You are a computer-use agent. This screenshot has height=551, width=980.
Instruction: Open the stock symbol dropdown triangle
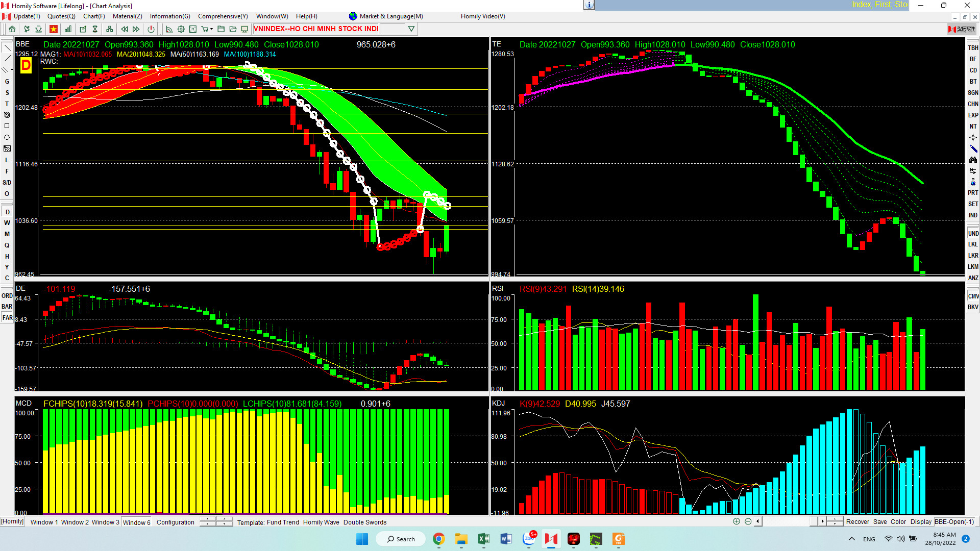click(x=411, y=29)
